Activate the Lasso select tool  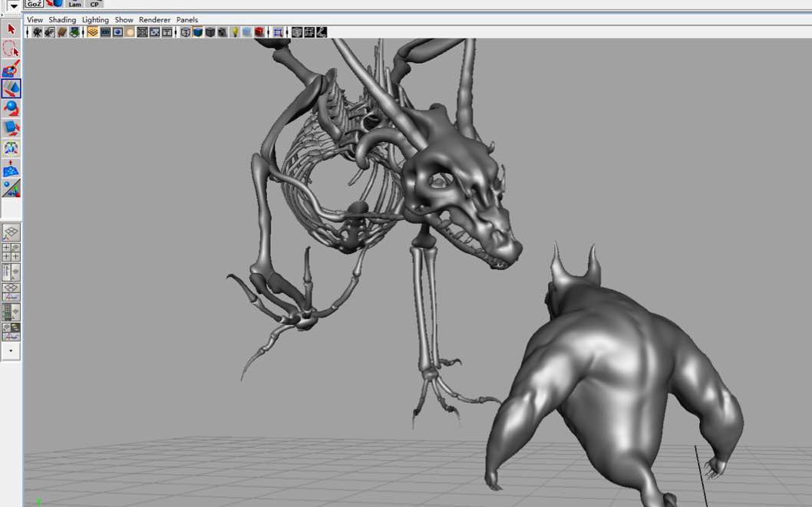point(12,48)
